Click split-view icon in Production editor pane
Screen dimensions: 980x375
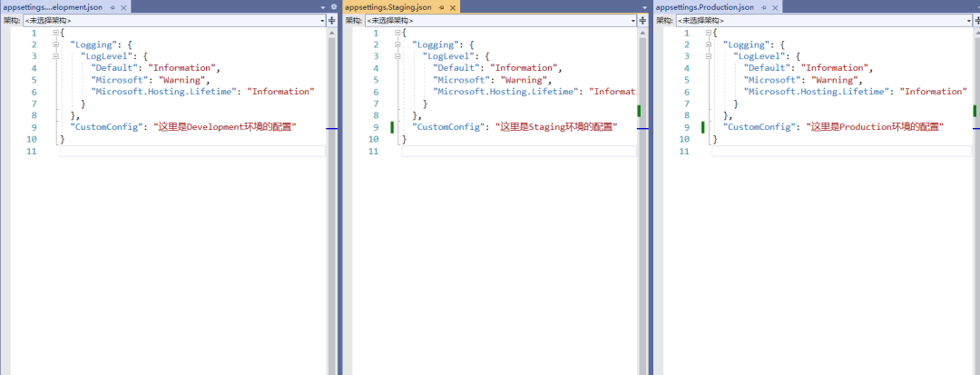pos(977,20)
